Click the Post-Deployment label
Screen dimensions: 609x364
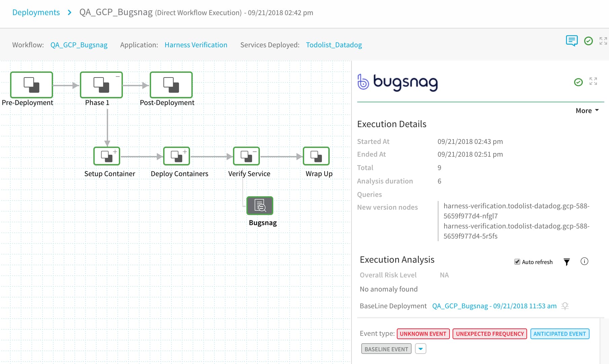point(167,103)
